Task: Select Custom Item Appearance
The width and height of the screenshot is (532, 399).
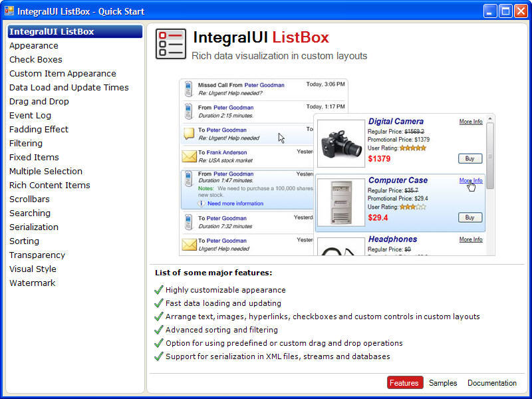Action: [63, 73]
